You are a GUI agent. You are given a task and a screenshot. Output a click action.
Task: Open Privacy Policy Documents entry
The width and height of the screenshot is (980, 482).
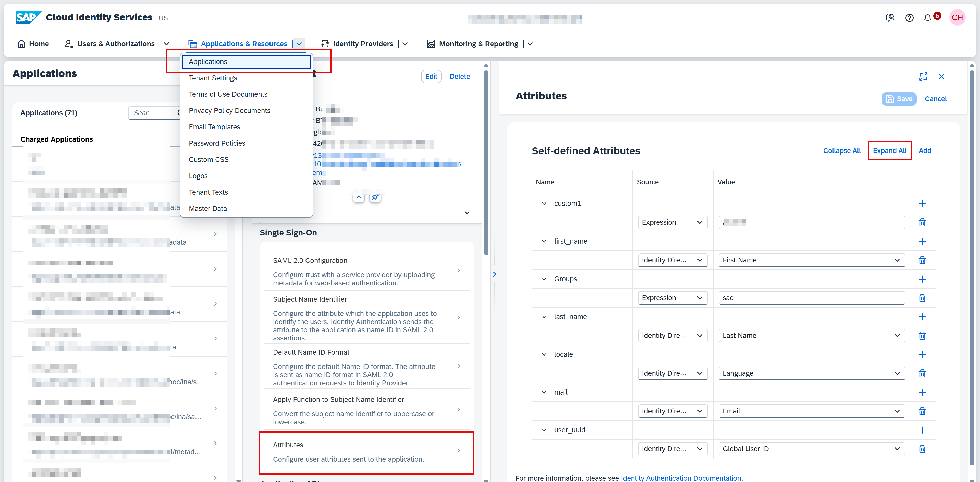(x=247, y=111)
